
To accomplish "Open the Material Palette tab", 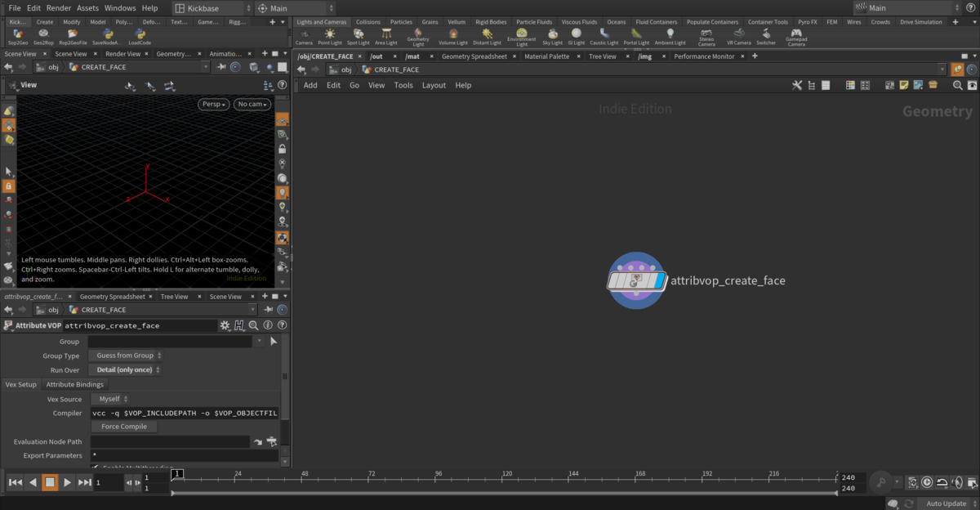I will 546,56.
